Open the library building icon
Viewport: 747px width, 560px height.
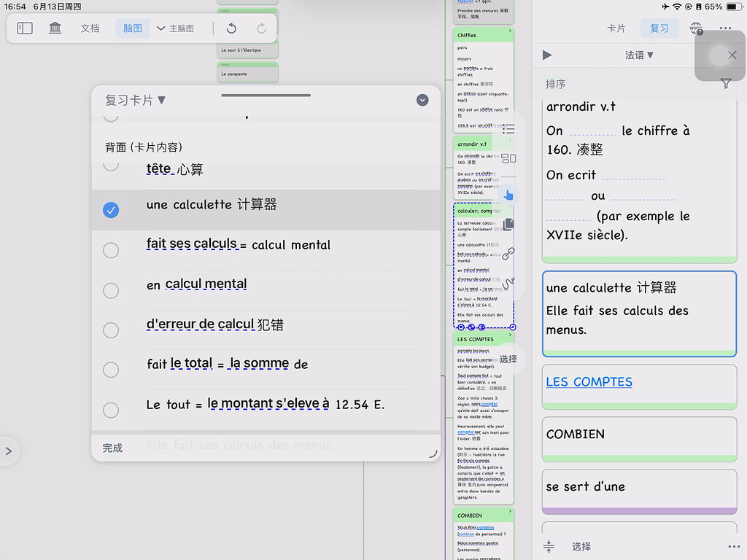[x=55, y=28]
